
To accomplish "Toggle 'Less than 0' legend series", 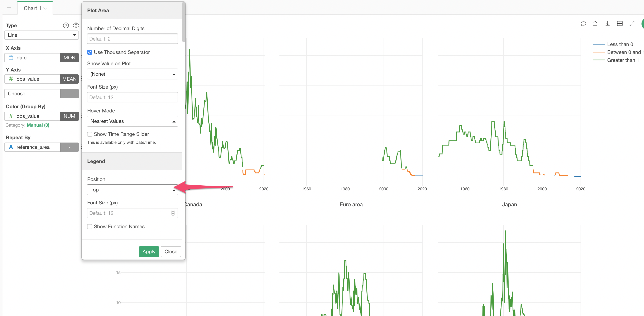I will click(620, 44).
